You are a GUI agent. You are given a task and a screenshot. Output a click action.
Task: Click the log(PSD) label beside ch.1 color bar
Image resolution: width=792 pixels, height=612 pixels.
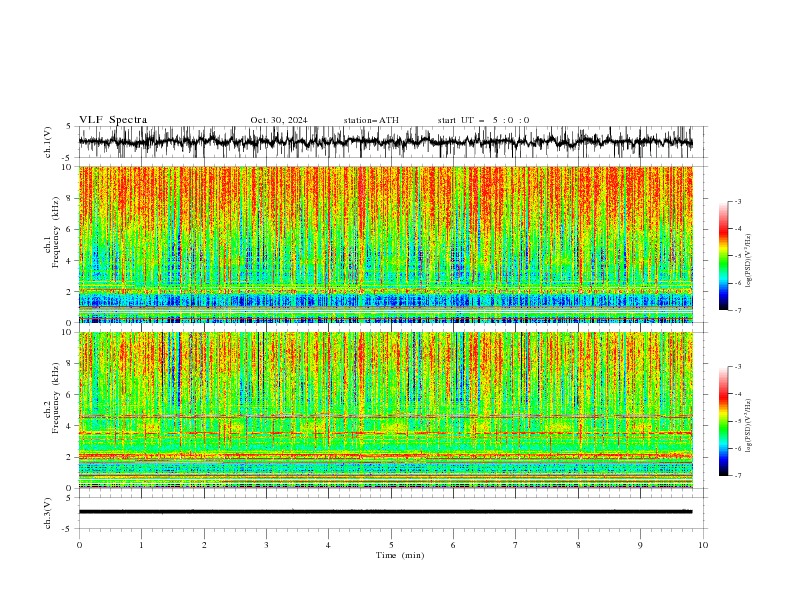(748, 261)
